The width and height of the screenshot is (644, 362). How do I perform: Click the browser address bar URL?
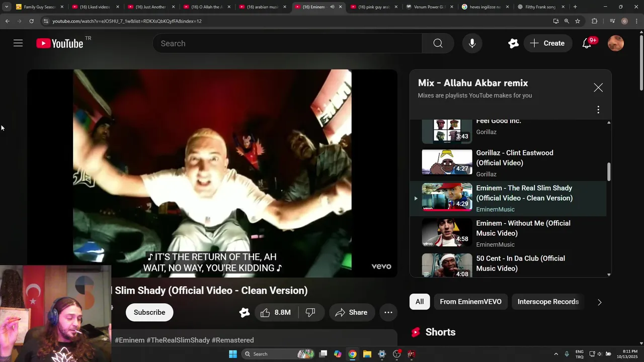coord(127,21)
